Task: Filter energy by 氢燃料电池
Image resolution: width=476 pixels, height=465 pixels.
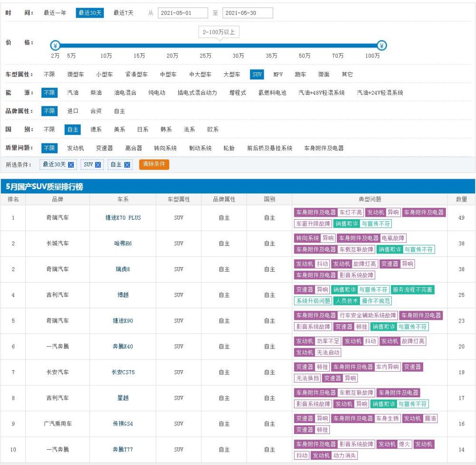Action: (x=272, y=93)
